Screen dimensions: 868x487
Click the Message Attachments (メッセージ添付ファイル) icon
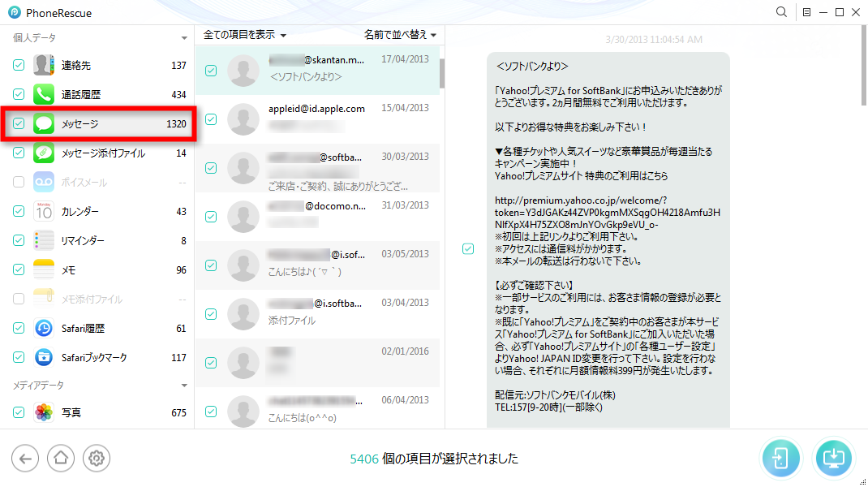coord(44,153)
